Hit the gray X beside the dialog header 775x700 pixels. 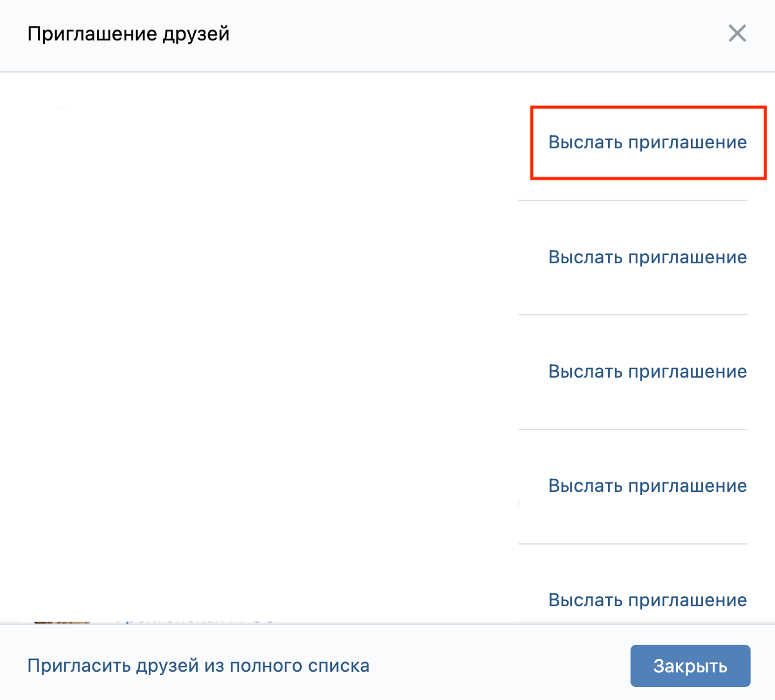(737, 33)
